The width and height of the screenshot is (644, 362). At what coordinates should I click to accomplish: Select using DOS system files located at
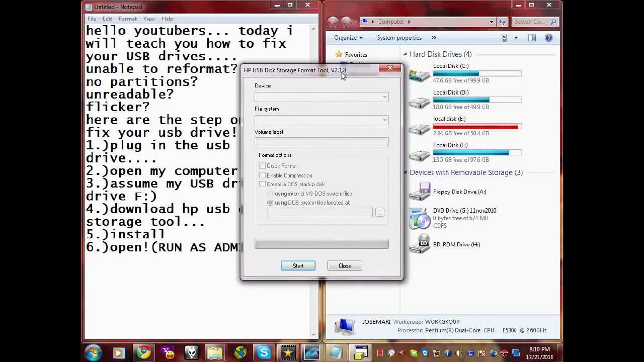[x=270, y=203]
